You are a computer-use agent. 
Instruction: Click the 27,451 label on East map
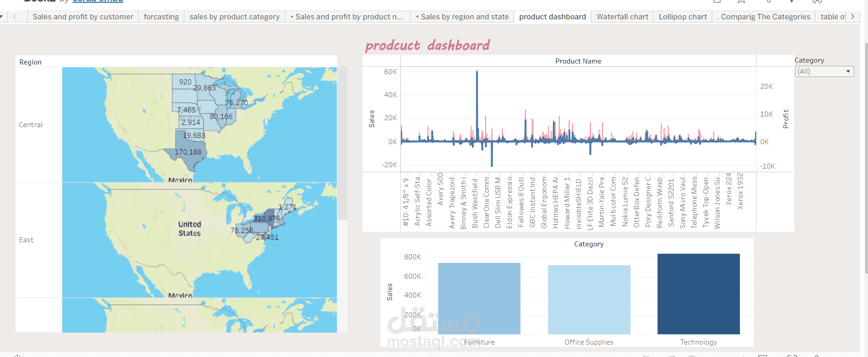267,238
